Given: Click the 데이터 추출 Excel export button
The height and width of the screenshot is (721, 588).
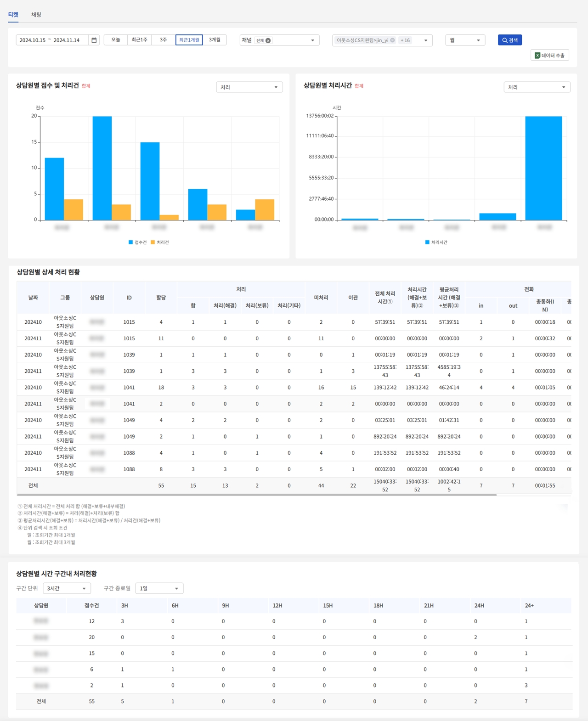Looking at the screenshot, I should [549, 56].
